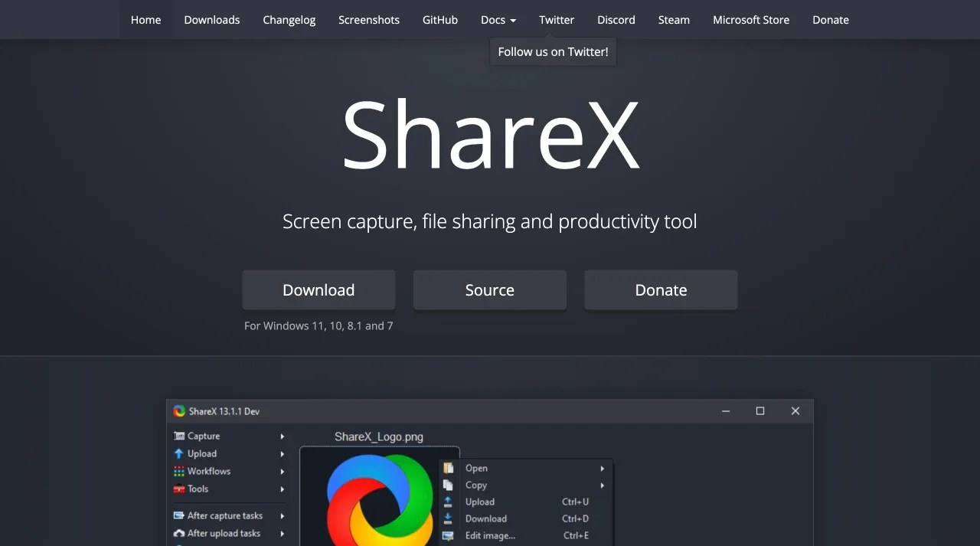The image size is (980, 546).
Task: Click the ShareX 13.1.1 Dev window title
Action: click(224, 411)
